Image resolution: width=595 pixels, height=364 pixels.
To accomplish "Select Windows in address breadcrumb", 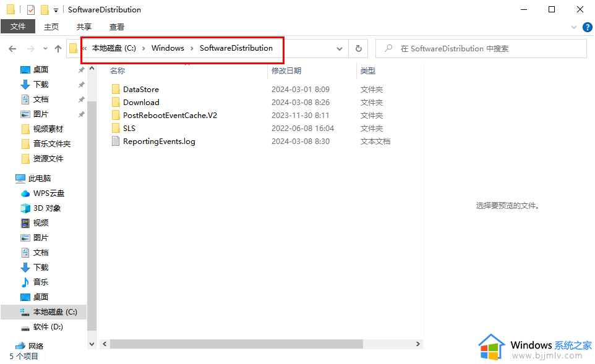I will click(x=168, y=48).
